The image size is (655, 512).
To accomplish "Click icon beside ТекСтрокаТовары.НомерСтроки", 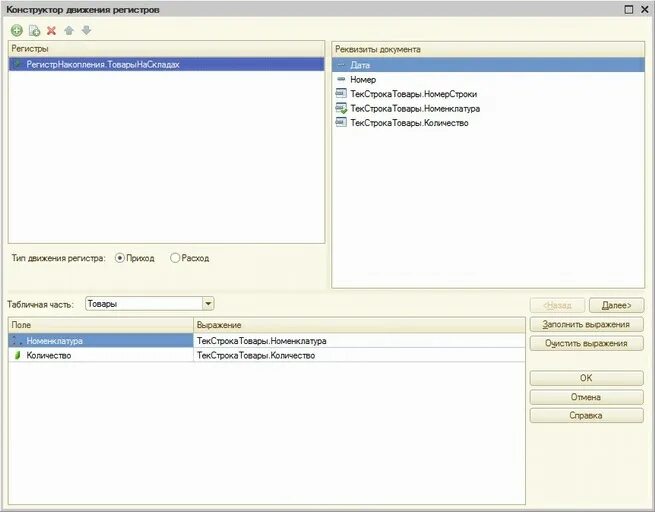I will [x=341, y=94].
